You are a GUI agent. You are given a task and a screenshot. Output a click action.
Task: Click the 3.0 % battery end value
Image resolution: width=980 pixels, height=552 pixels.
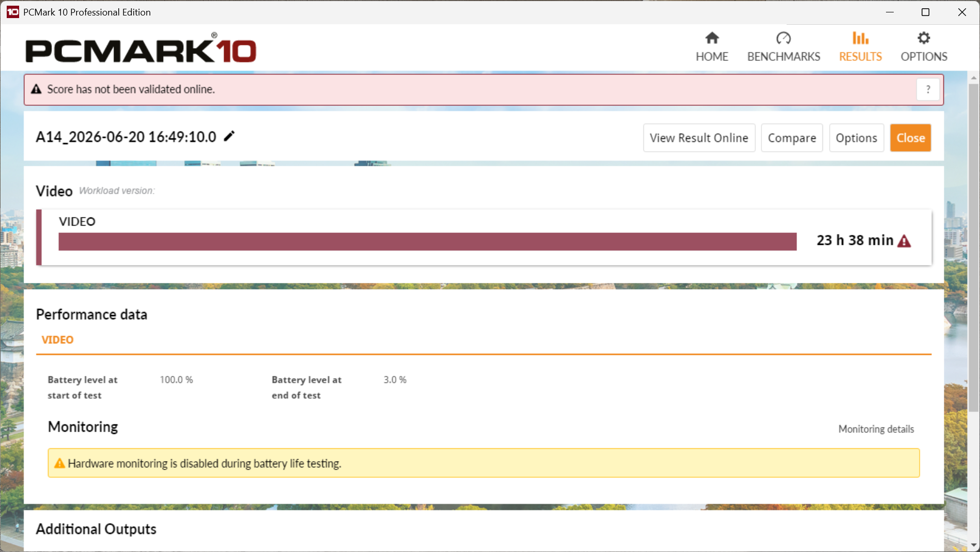pyautogui.click(x=395, y=380)
